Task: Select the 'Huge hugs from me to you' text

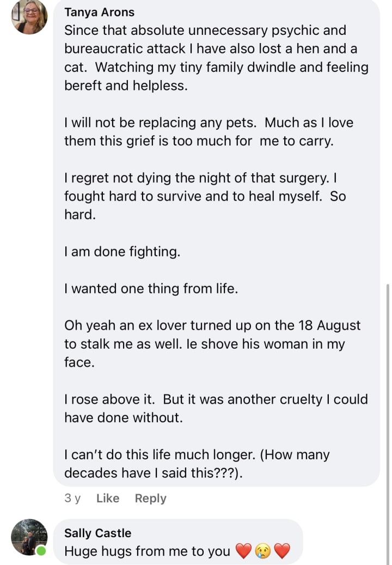Action: pos(147,551)
